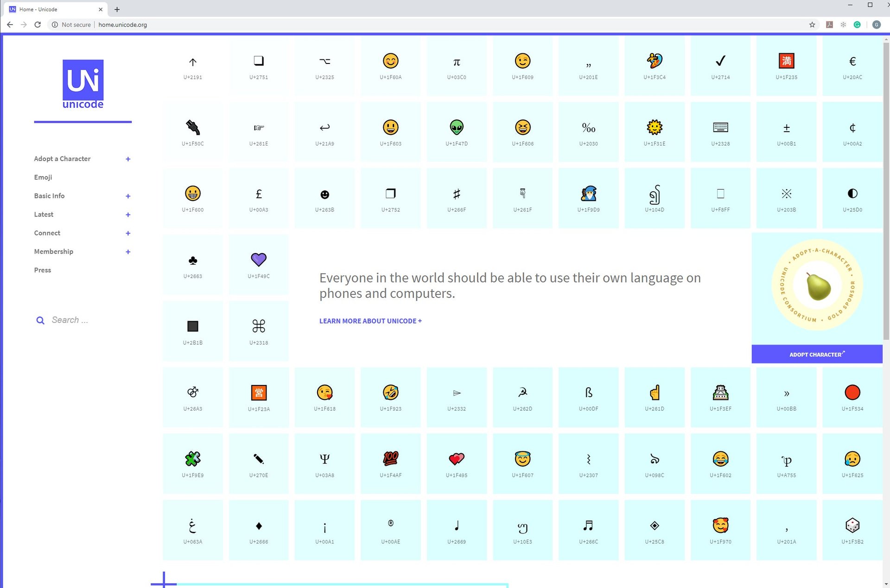Image resolution: width=890 pixels, height=588 pixels.
Task: Select the club suit U+2663 tile
Action: click(193, 265)
